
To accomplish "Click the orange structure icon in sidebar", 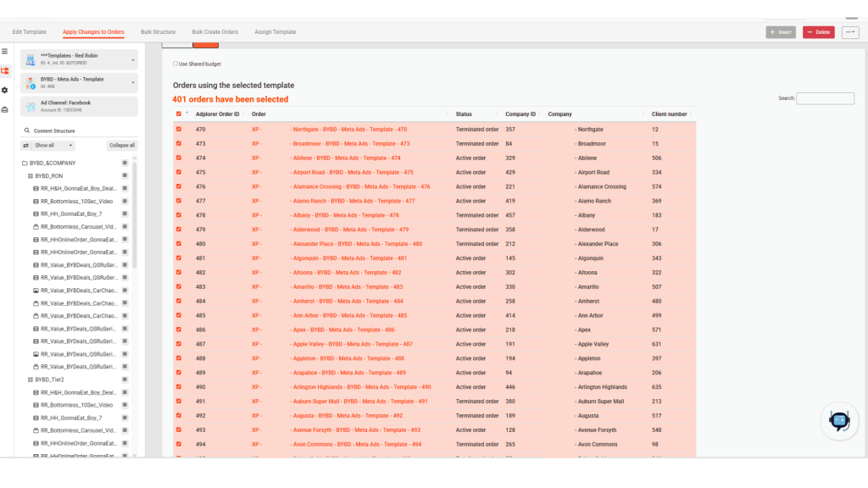I will click(x=5, y=70).
